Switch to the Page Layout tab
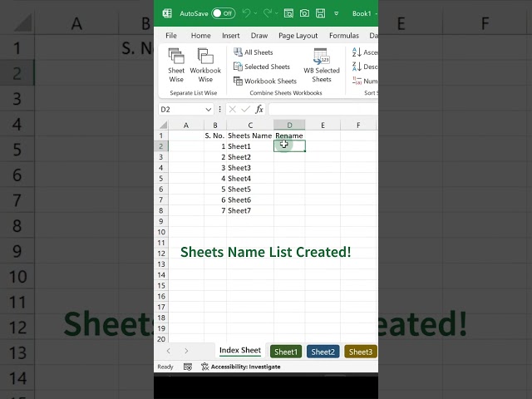 [298, 36]
